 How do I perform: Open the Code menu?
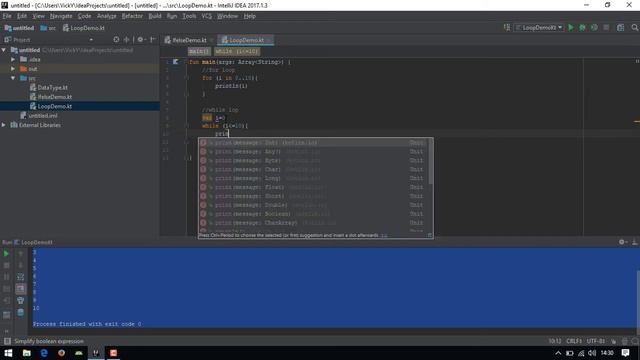[x=84, y=16]
